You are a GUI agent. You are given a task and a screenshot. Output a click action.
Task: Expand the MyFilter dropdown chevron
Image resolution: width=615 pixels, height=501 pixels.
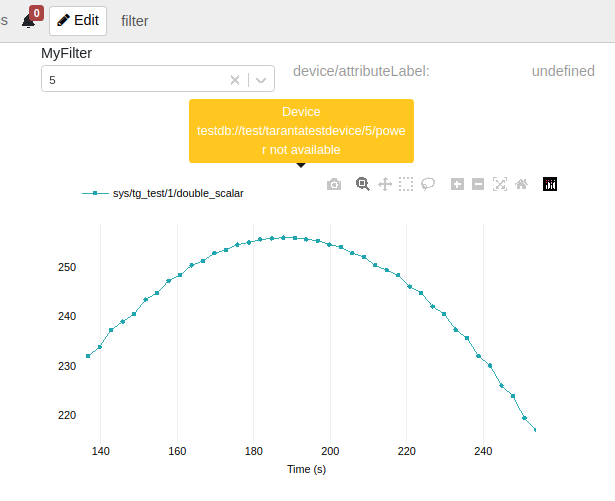(261, 80)
